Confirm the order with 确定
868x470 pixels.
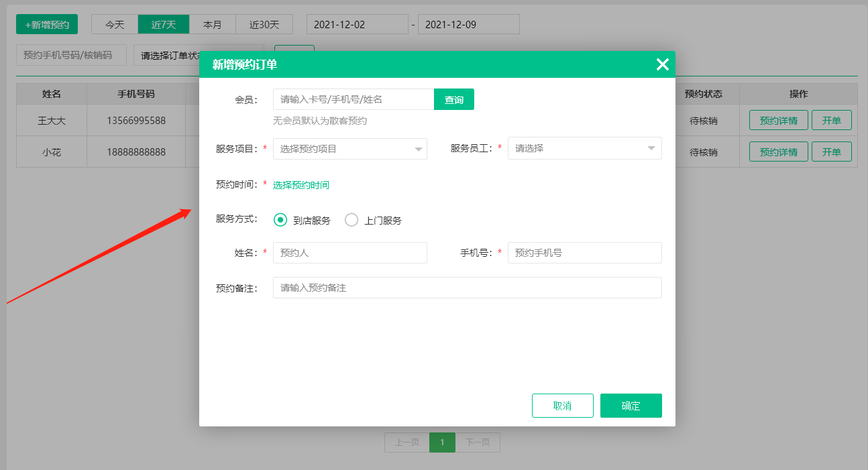click(631, 406)
